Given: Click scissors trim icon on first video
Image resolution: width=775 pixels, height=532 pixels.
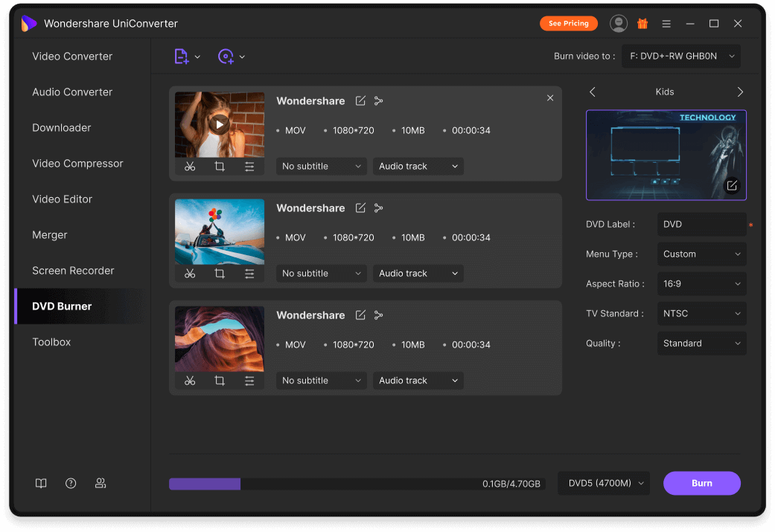Looking at the screenshot, I should (190, 167).
